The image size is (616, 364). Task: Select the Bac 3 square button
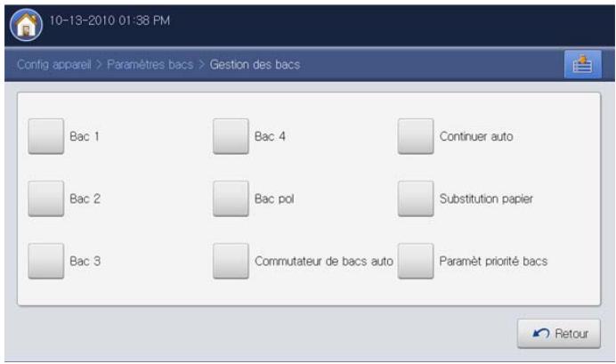click(x=45, y=261)
